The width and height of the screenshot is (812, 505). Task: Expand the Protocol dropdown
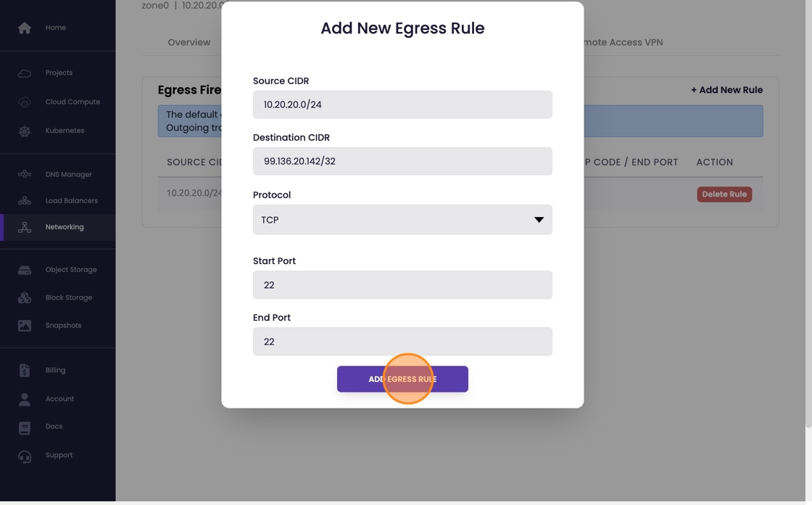coord(402,220)
